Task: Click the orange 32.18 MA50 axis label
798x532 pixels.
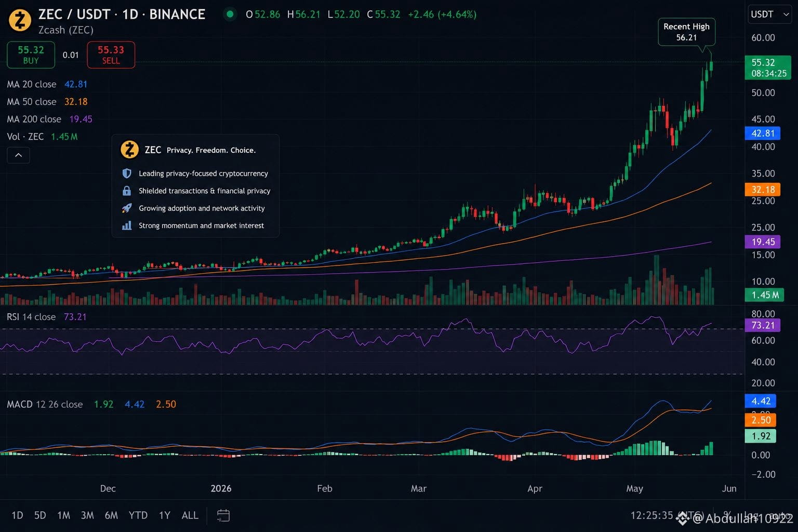Action: click(x=763, y=190)
